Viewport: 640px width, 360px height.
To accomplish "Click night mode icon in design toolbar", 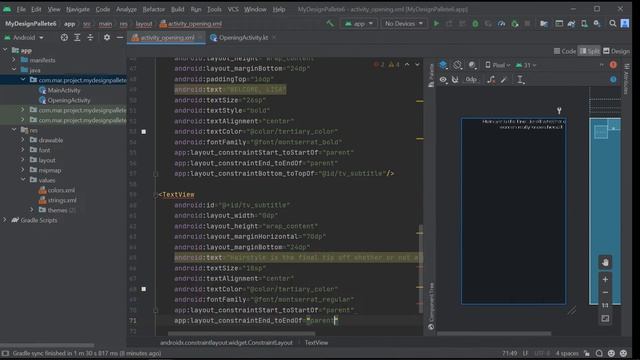I will pos(472,65).
